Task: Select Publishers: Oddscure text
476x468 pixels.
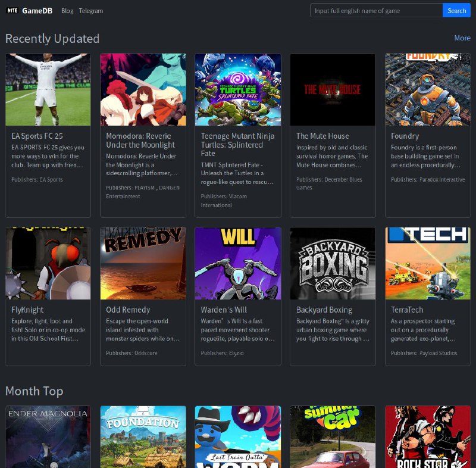Action: (131, 353)
